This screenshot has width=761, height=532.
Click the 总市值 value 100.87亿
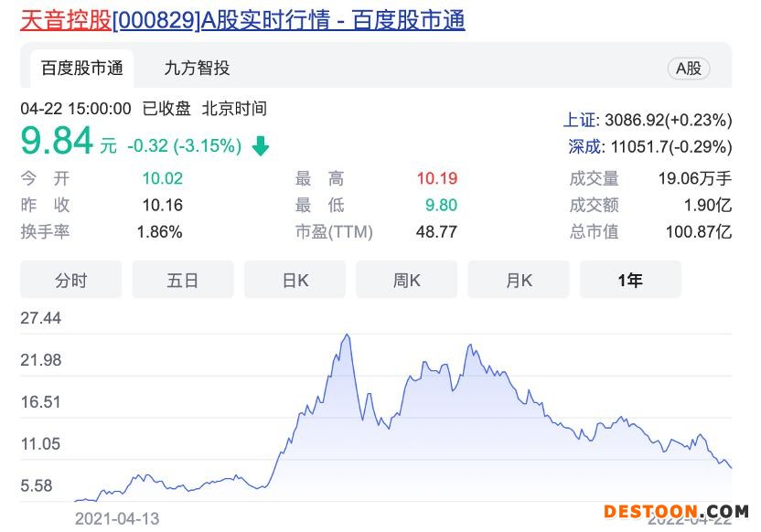pyautogui.click(x=698, y=232)
